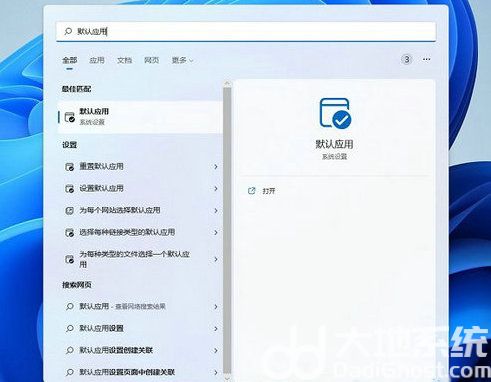Select 为每种类型的文件选择一个默认应用 result
This screenshot has width=491, height=382.
[x=140, y=259]
